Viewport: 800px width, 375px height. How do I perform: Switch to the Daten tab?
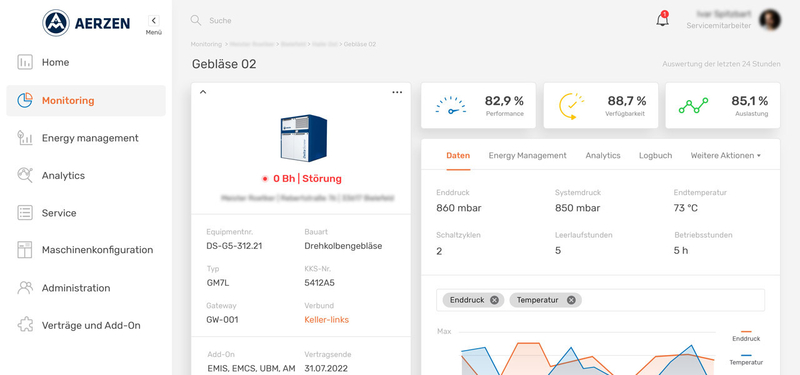pos(458,156)
